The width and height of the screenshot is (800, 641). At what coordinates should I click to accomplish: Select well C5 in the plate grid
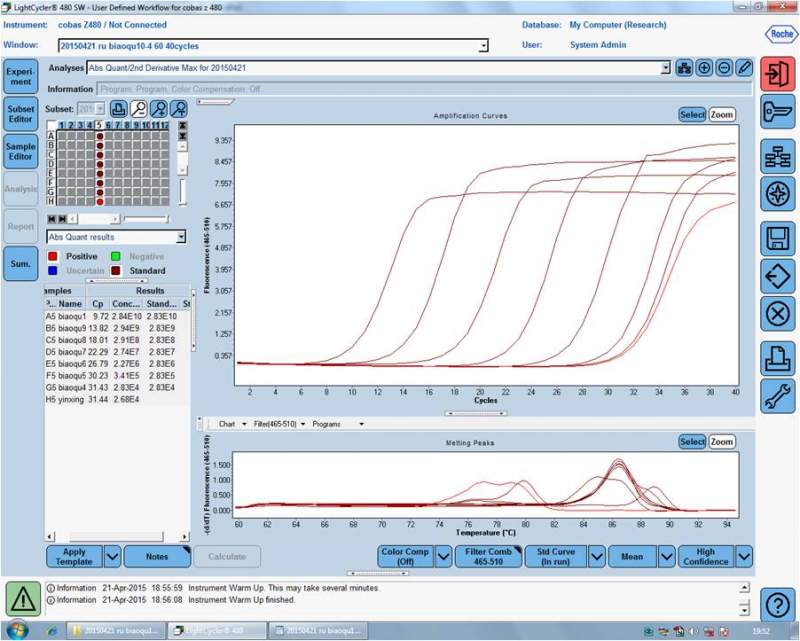click(x=100, y=155)
